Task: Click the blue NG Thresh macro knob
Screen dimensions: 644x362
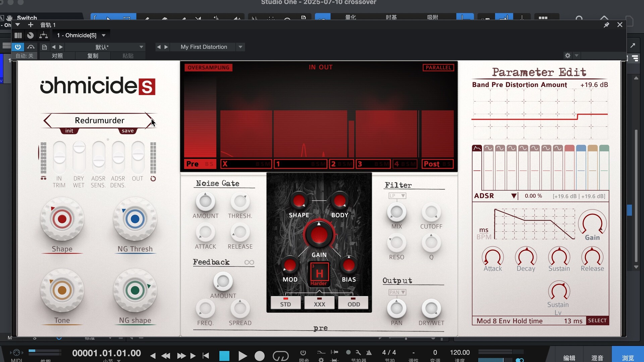Action: (x=135, y=219)
